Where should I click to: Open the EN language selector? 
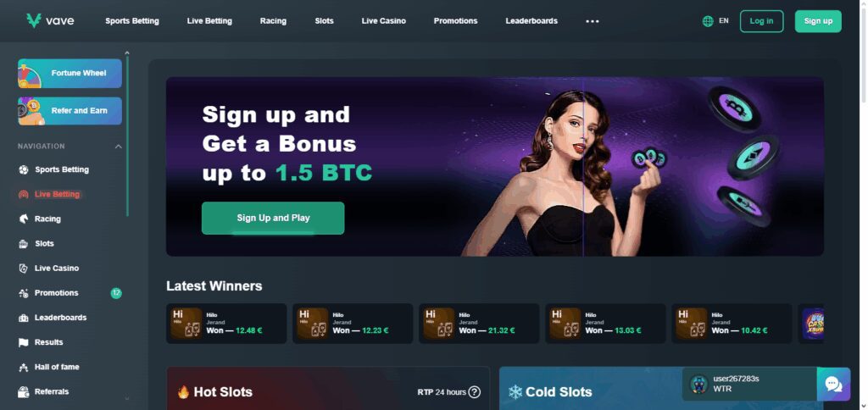724,21
